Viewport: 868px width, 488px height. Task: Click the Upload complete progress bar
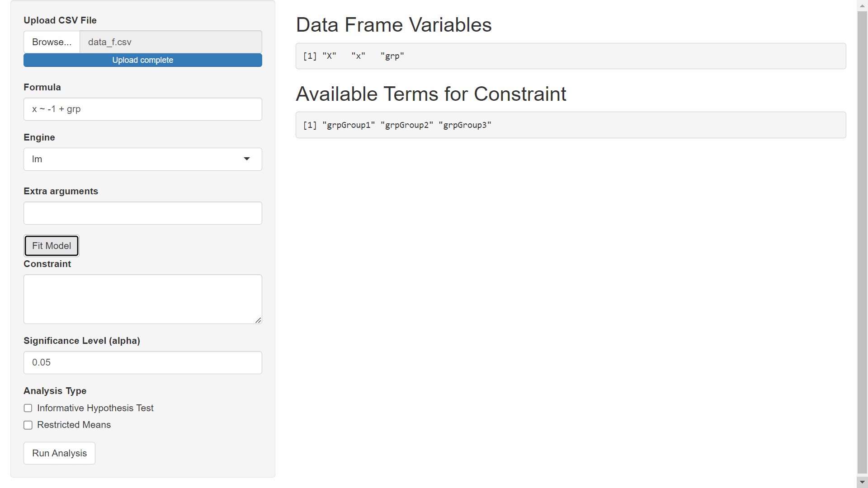pos(143,60)
